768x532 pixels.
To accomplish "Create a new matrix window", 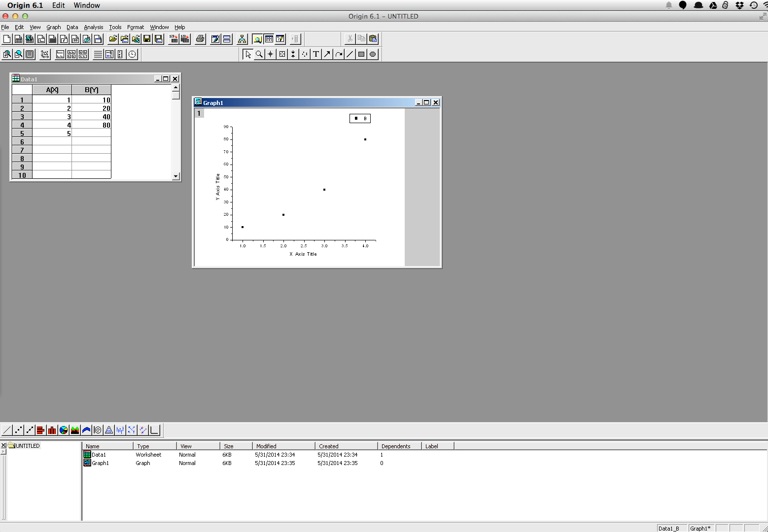I will (52, 39).
